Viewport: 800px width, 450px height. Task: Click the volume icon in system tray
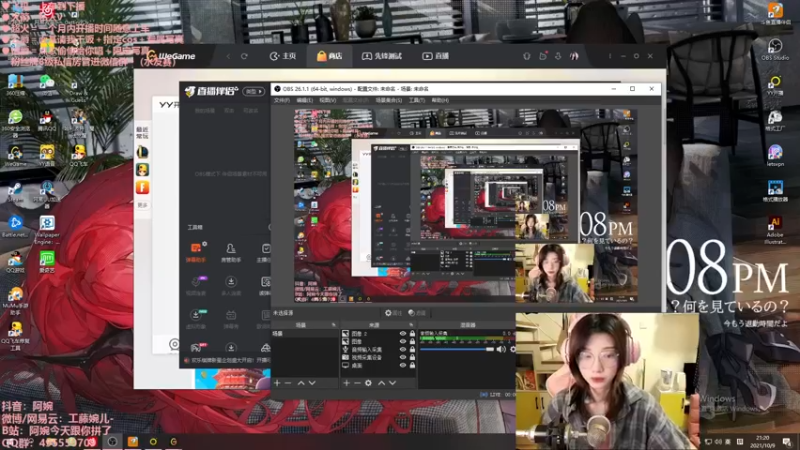(718, 442)
